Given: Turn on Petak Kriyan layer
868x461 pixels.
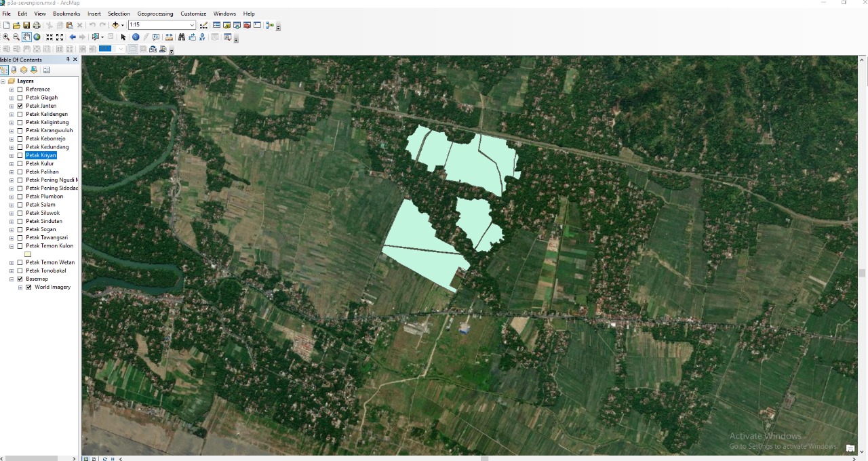Looking at the screenshot, I should pyautogui.click(x=20, y=155).
